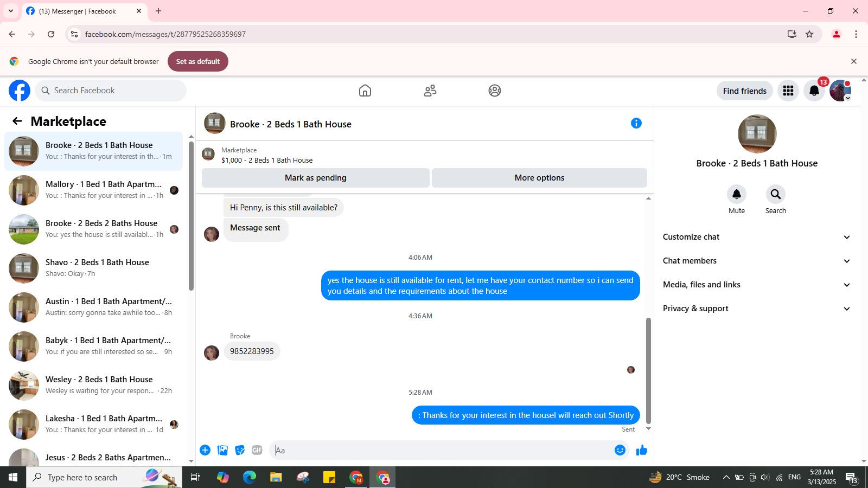This screenshot has width=868, height=488.
Task: Open the Facebook menu grid icon
Action: tap(788, 91)
